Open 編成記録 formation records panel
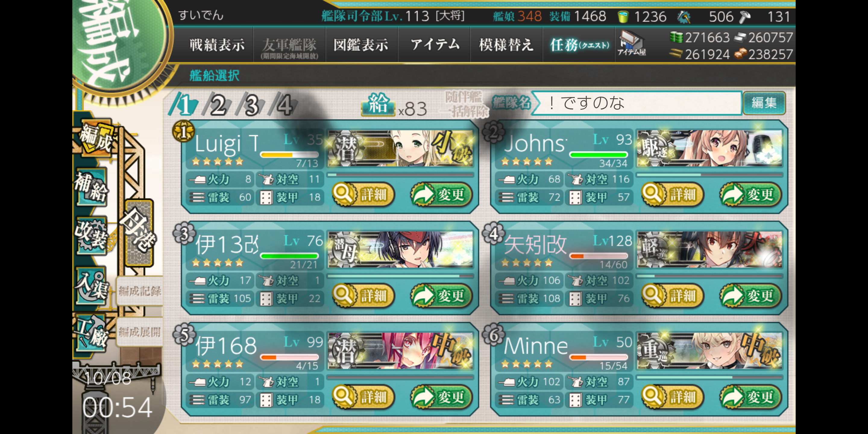 click(x=140, y=291)
